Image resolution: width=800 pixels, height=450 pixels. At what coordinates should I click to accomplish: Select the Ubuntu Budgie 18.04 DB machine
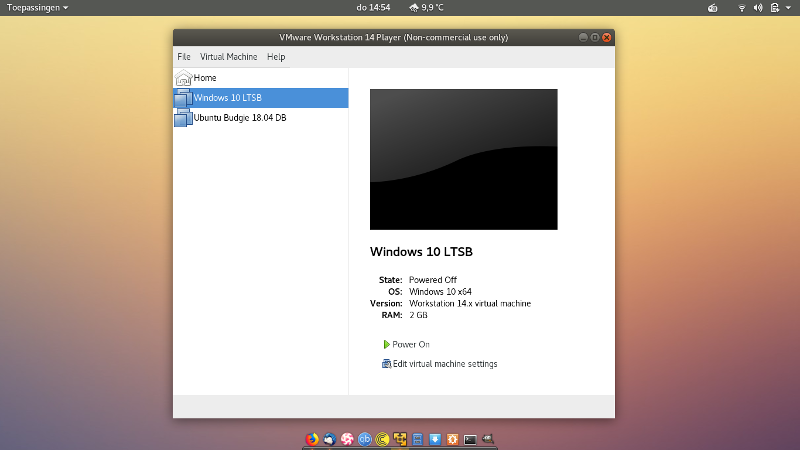pyautogui.click(x=261, y=117)
